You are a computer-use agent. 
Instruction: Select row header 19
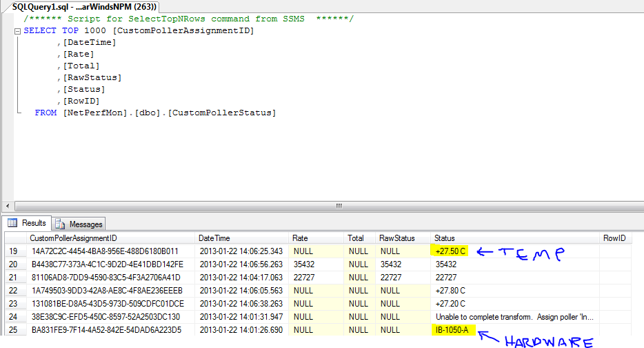tap(15, 251)
